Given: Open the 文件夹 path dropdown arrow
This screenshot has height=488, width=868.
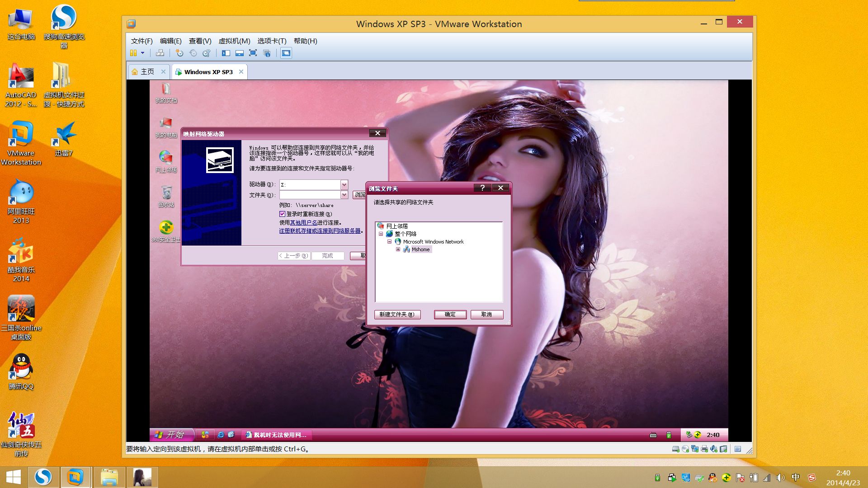Looking at the screenshot, I should click(x=344, y=195).
